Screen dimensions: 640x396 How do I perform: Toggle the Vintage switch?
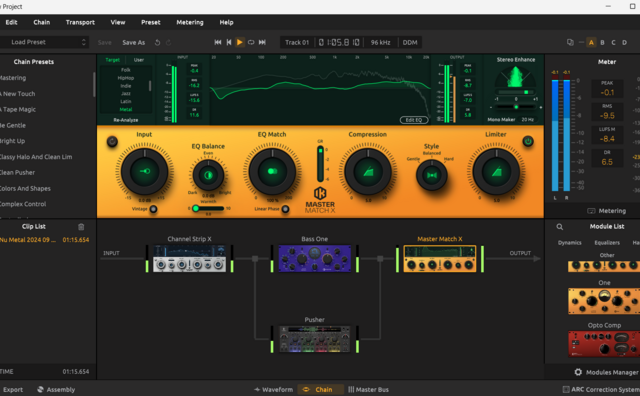click(153, 209)
